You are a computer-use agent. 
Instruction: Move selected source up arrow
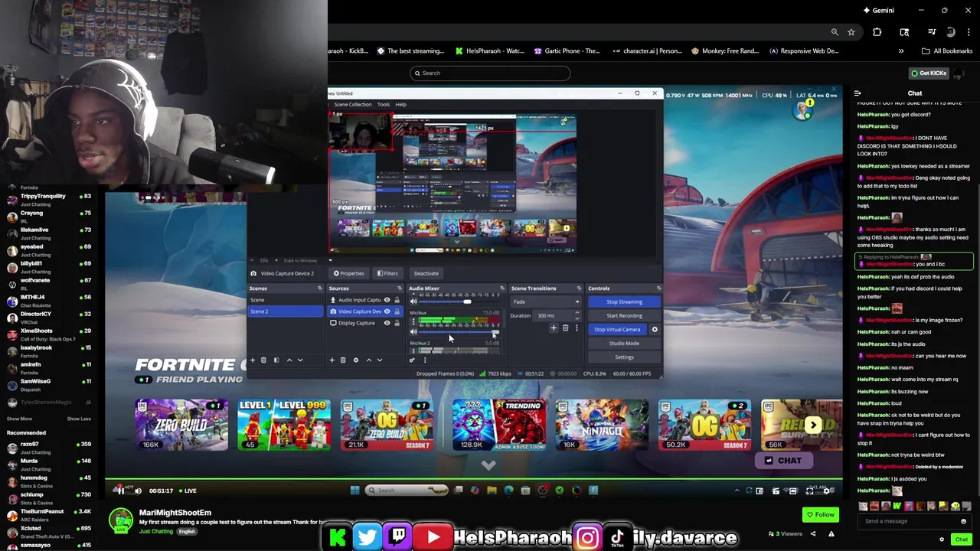click(368, 360)
